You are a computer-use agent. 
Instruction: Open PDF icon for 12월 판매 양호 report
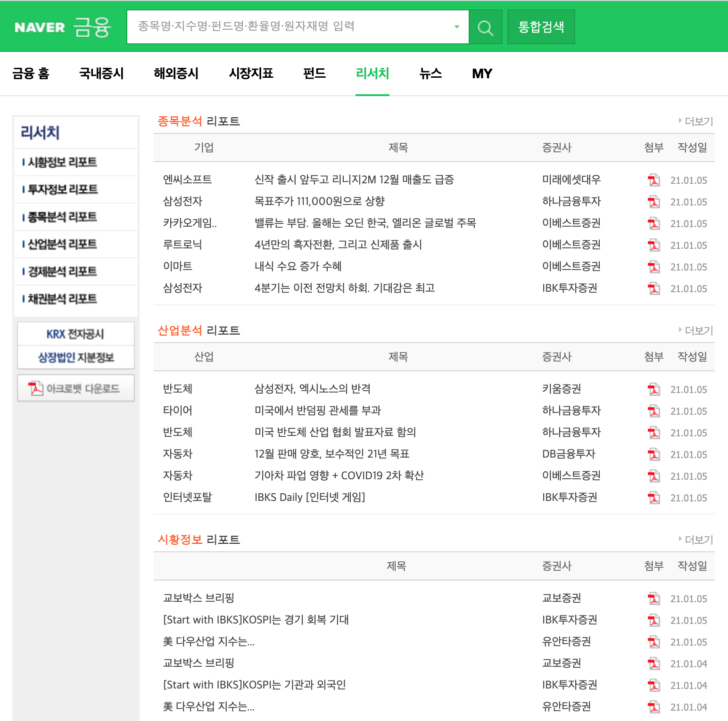coord(654,454)
